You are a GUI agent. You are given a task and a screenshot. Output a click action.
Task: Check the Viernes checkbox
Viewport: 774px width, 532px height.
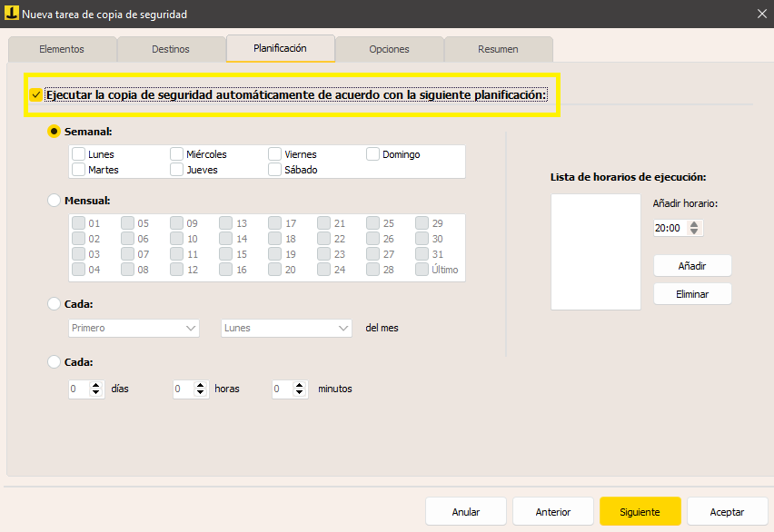coord(275,154)
